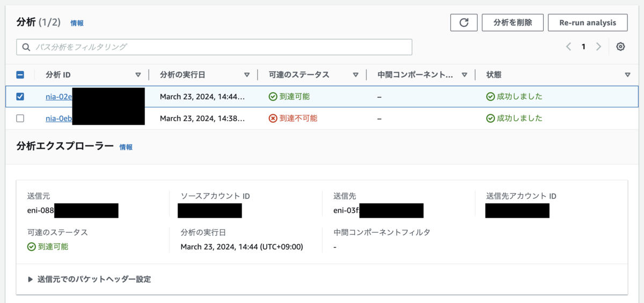The width and height of the screenshot is (644, 303).
Task: Focus the パス分析をフィルタリング search field
Action: click(214, 47)
